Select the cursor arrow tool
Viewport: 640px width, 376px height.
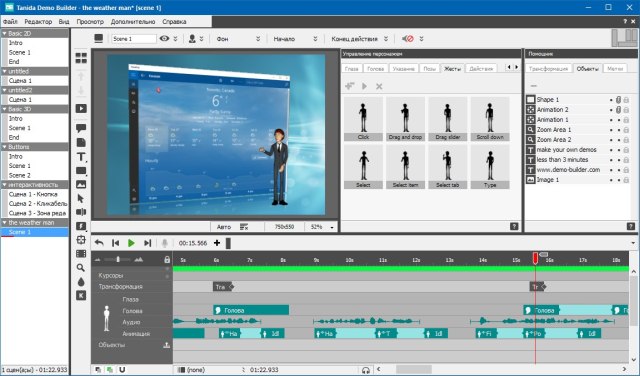[x=81, y=198]
